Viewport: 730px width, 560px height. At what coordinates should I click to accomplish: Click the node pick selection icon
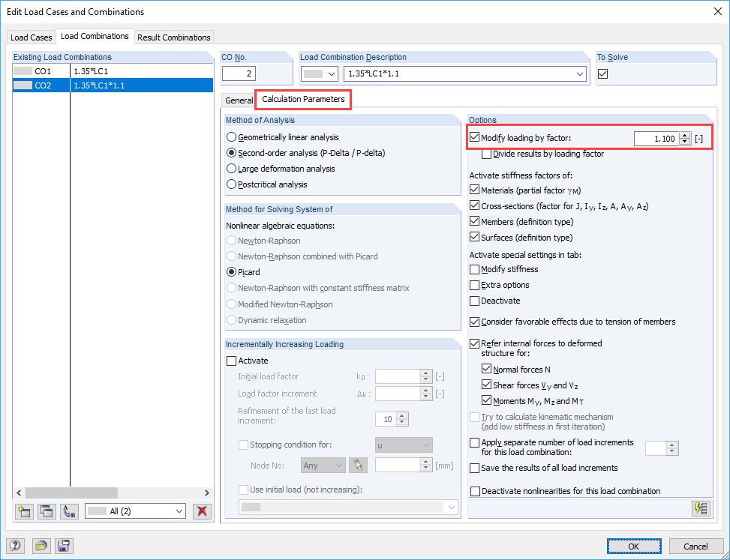click(358, 465)
